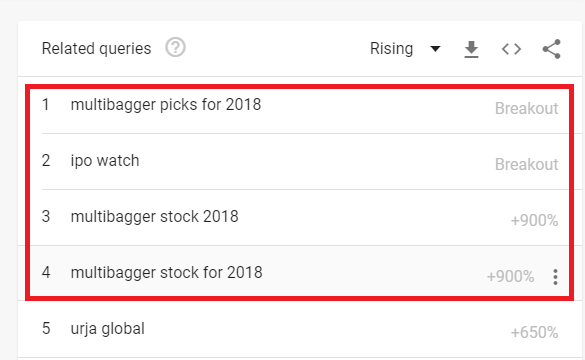Click the arrow beside Rising

click(435, 49)
